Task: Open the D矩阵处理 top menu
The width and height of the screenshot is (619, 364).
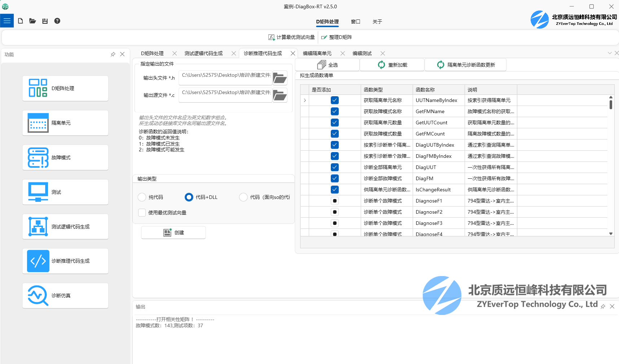Action: (328, 22)
